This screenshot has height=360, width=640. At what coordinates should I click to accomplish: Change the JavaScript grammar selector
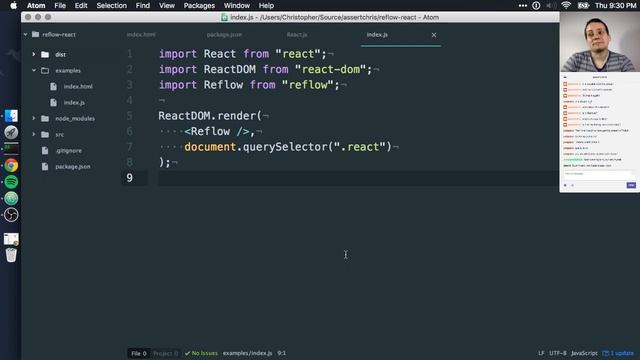pyautogui.click(x=584, y=353)
